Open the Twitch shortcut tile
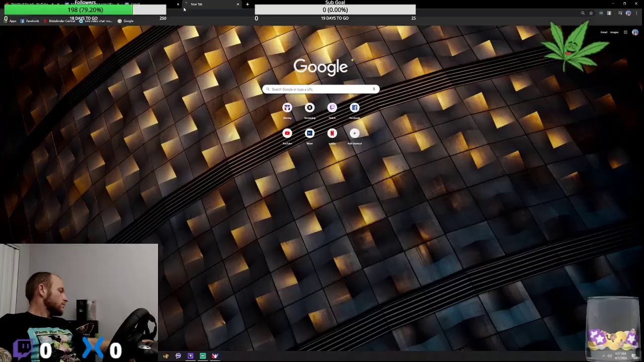The image size is (644, 362). coord(332,111)
